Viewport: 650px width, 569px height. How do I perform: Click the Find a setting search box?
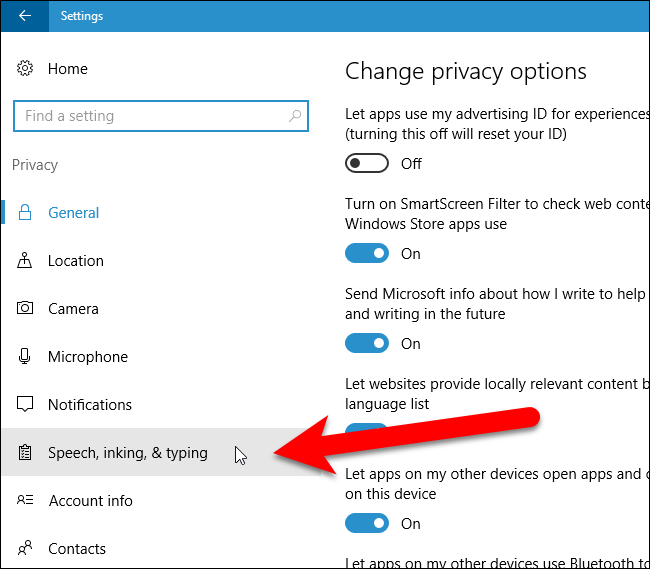(150, 116)
